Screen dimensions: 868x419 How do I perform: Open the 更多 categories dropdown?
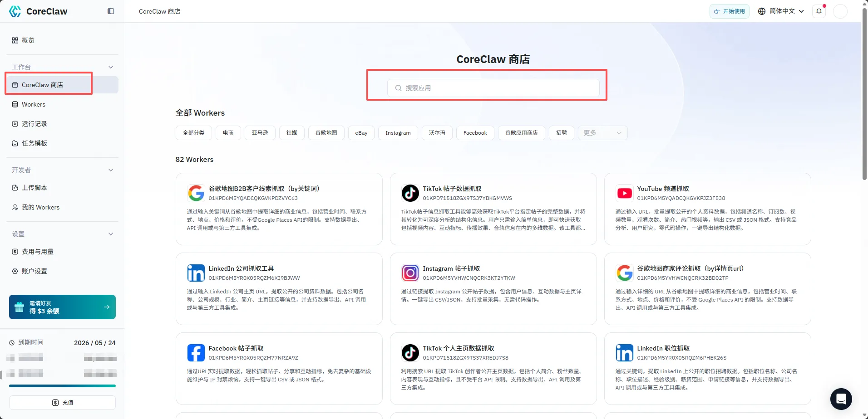(602, 133)
